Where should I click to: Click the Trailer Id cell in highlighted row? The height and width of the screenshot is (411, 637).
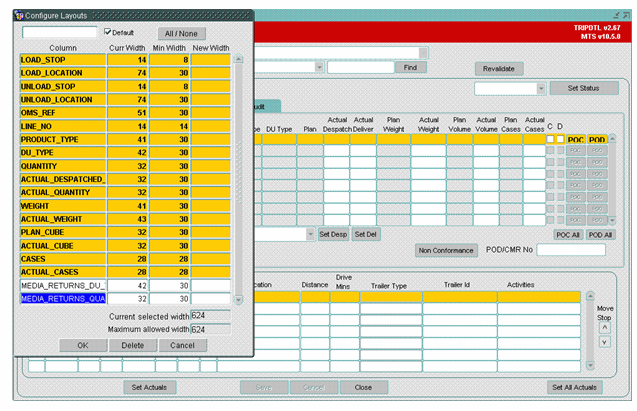pyautogui.click(x=460, y=297)
